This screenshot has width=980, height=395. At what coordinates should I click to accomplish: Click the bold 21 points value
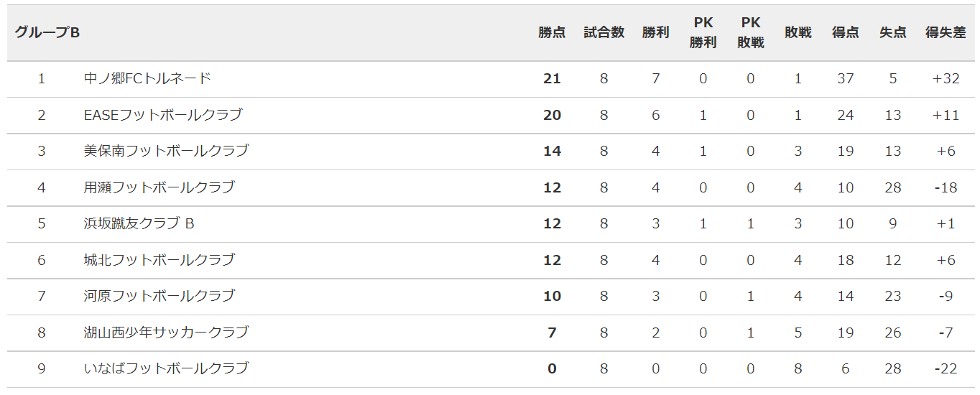tap(552, 79)
